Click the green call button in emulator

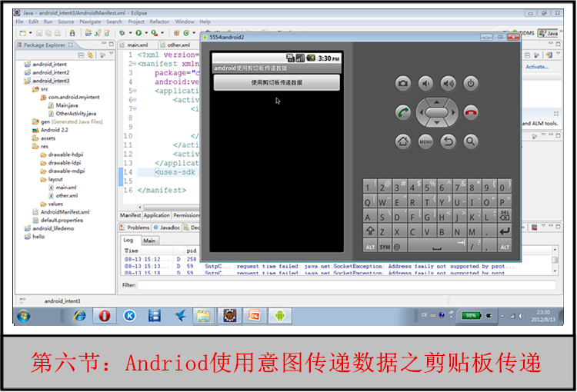[403, 112]
